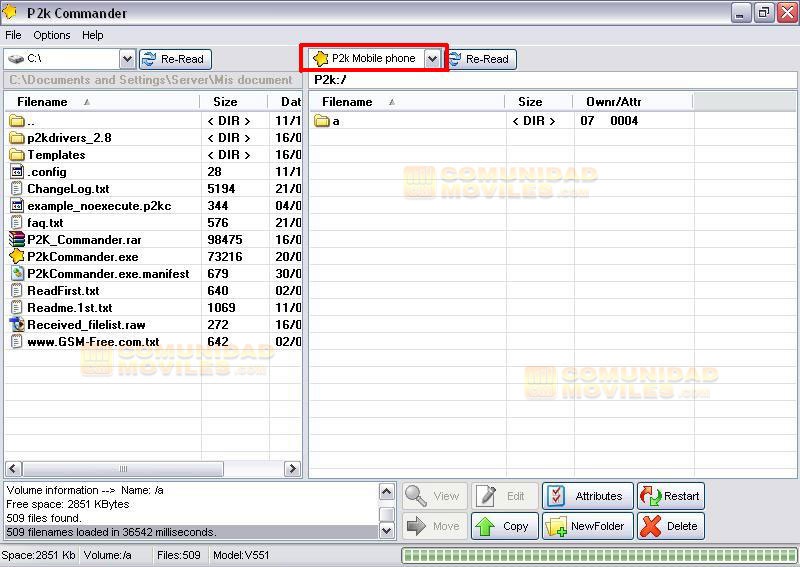The height and width of the screenshot is (567, 800).
Task: Click 'Space:2851 Kb' in status bar
Action: 38,555
